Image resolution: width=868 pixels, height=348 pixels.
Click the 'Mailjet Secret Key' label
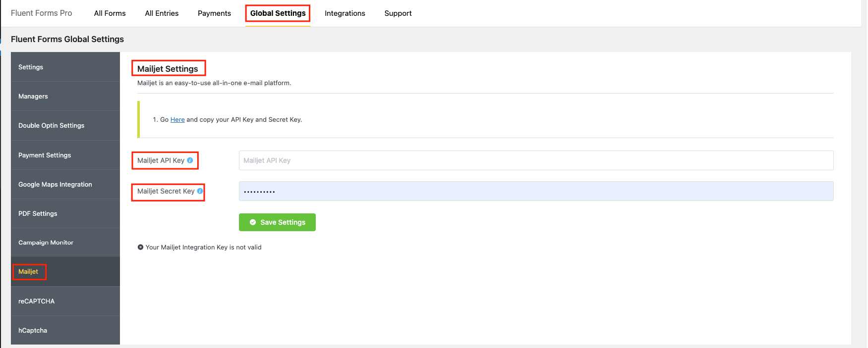pyautogui.click(x=166, y=191)
